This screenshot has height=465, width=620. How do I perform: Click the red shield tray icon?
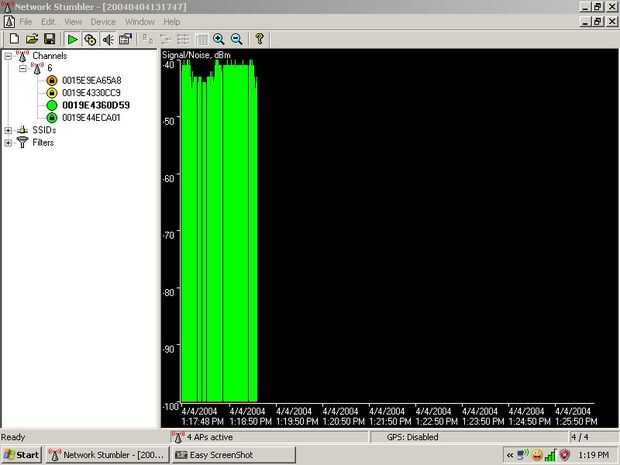(565, 456)
